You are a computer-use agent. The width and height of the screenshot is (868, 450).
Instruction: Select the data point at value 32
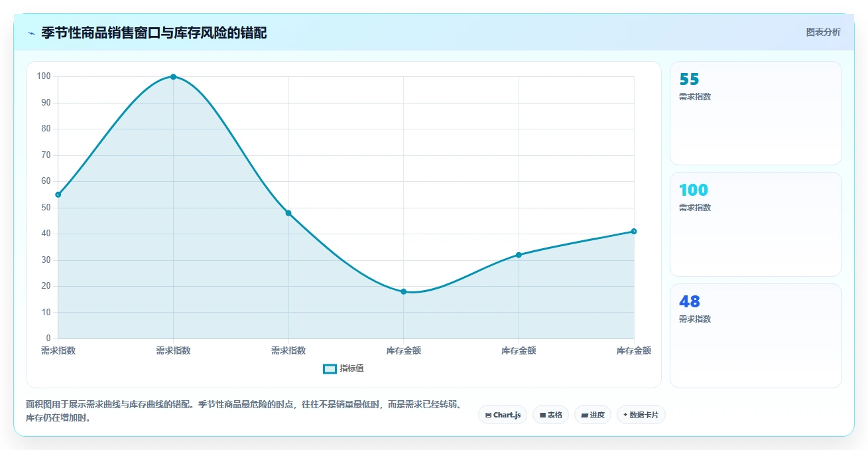pyautogui.click(x=519, y=255)
